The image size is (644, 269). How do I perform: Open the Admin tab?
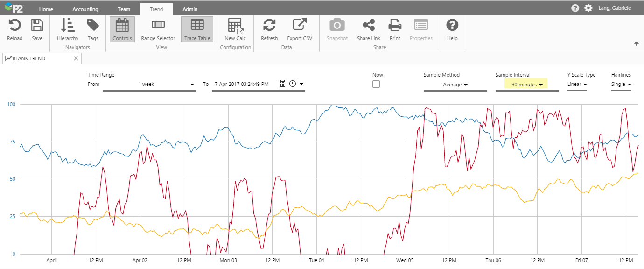(189, 9)
